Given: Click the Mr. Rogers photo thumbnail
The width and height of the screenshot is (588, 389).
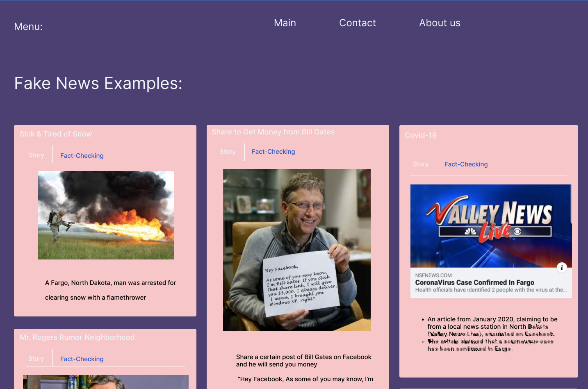Looking at the screenshot, I should pyautogui.click(x=106, y=382).
